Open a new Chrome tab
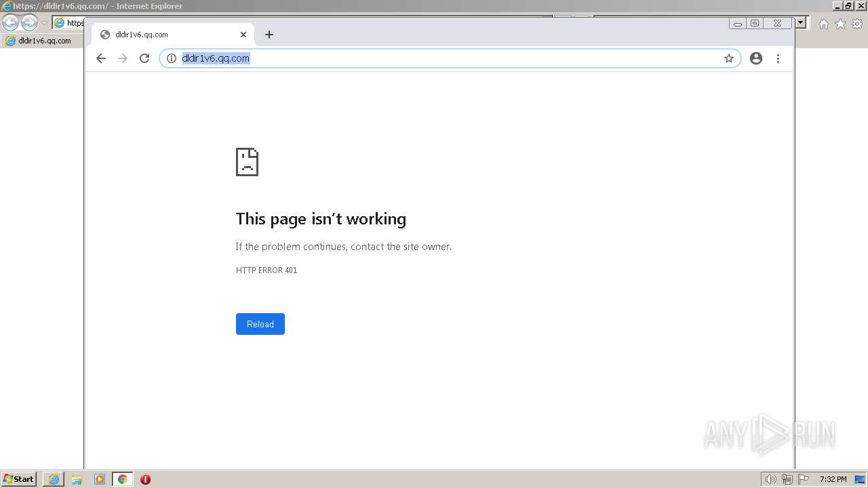This screenshot has height=488, width=868. [x=269, y=35]
